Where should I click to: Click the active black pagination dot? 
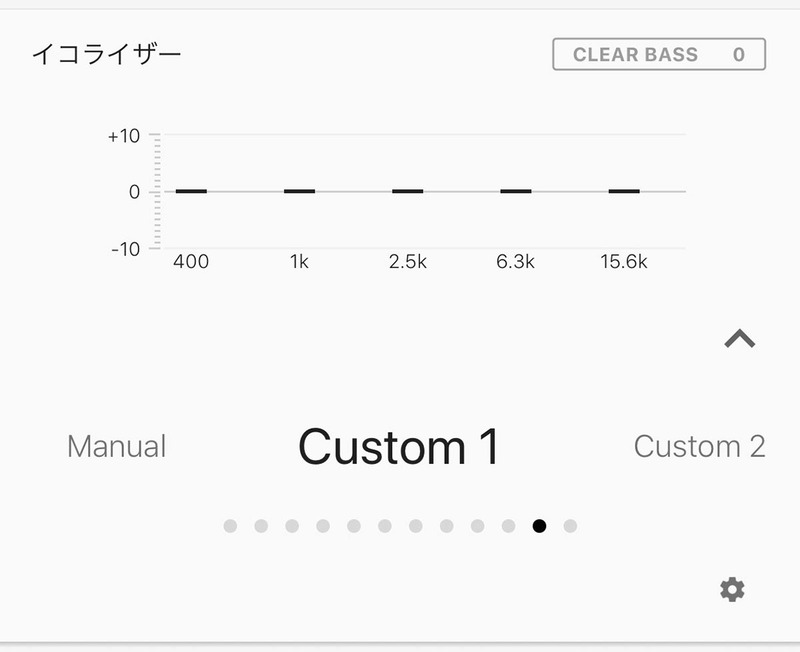tap(537, 523)
